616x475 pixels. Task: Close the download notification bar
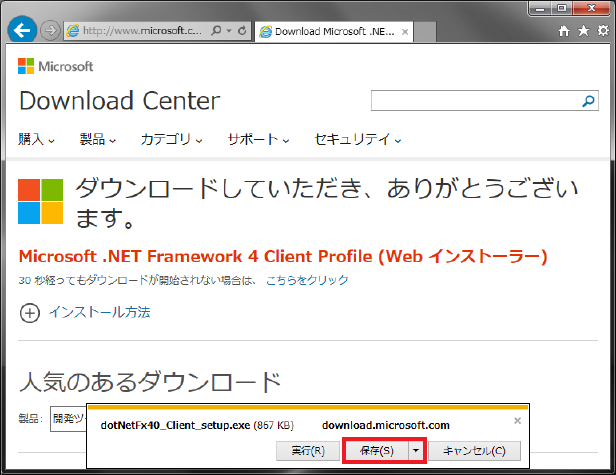click(517, 421)
